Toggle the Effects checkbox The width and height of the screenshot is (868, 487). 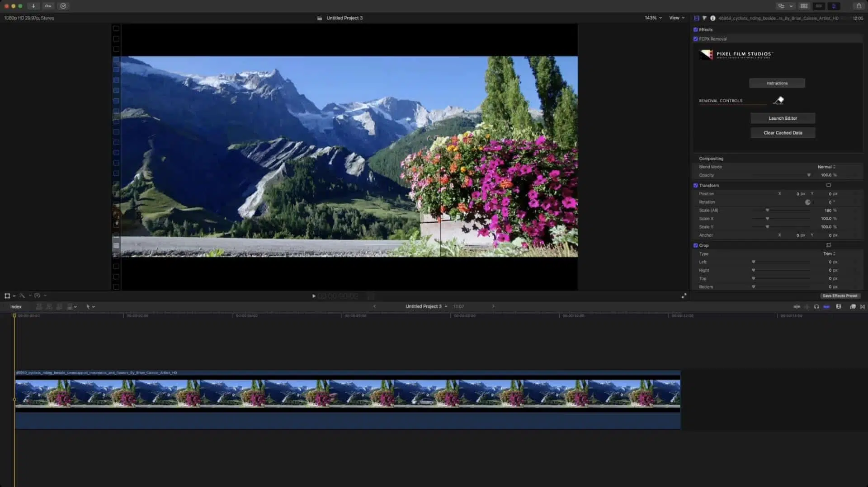coord(696,30)
